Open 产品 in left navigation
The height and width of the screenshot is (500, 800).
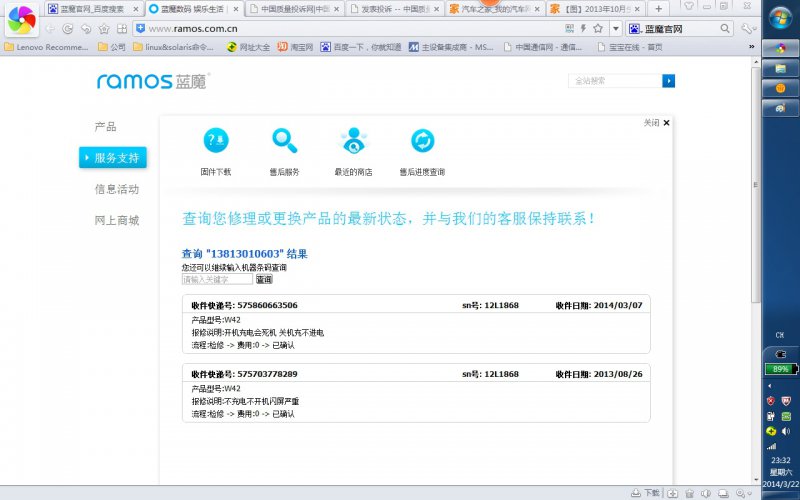click(x=106, y=127)
